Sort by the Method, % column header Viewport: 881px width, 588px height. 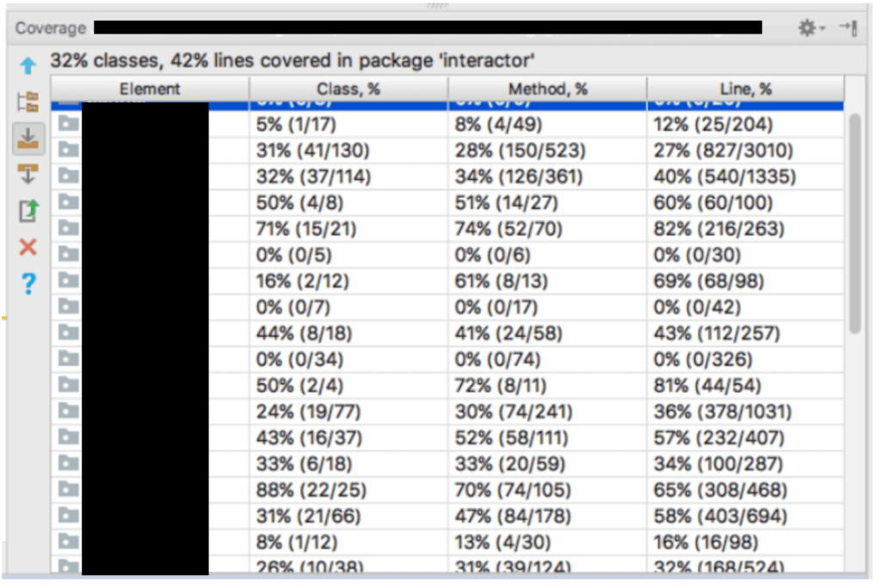pyautogui.click(x=547, y=89)
